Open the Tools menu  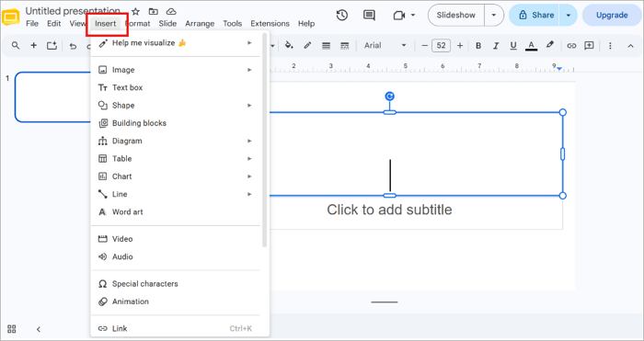(x=233, y=24)
